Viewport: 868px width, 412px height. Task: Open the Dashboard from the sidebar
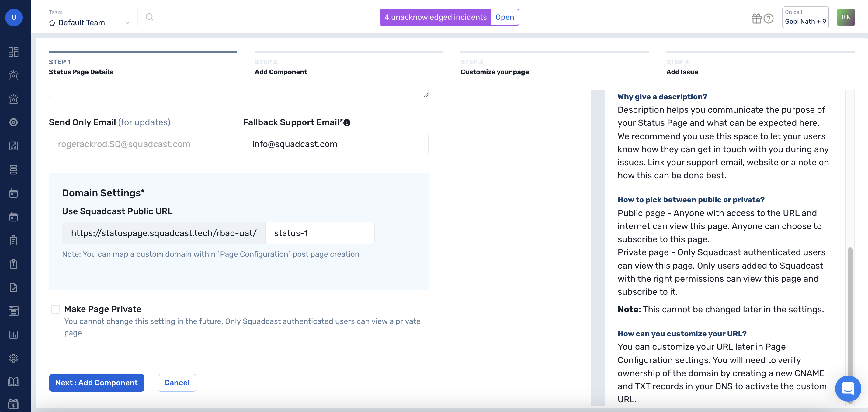coord(13,52)
